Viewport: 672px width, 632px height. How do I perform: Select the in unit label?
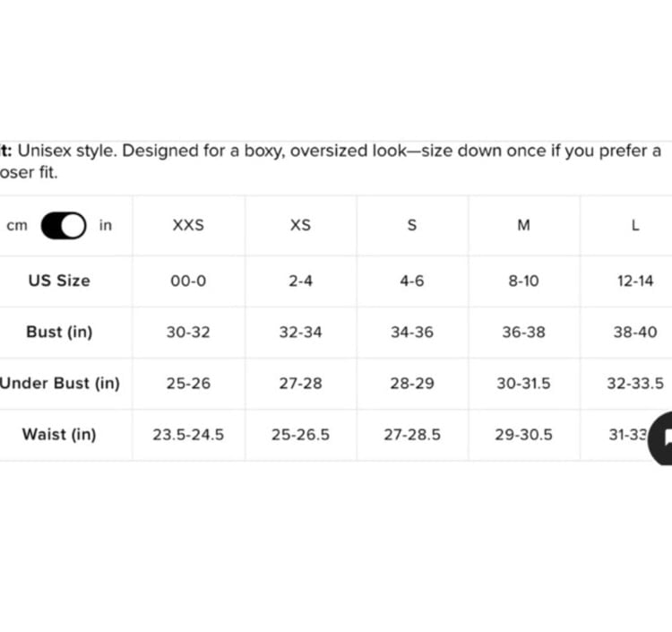coord(106,225)
